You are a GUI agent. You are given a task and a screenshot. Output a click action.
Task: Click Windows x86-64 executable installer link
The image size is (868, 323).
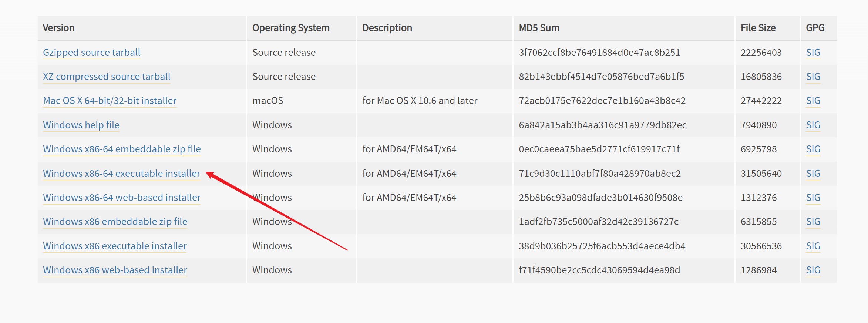121,174
